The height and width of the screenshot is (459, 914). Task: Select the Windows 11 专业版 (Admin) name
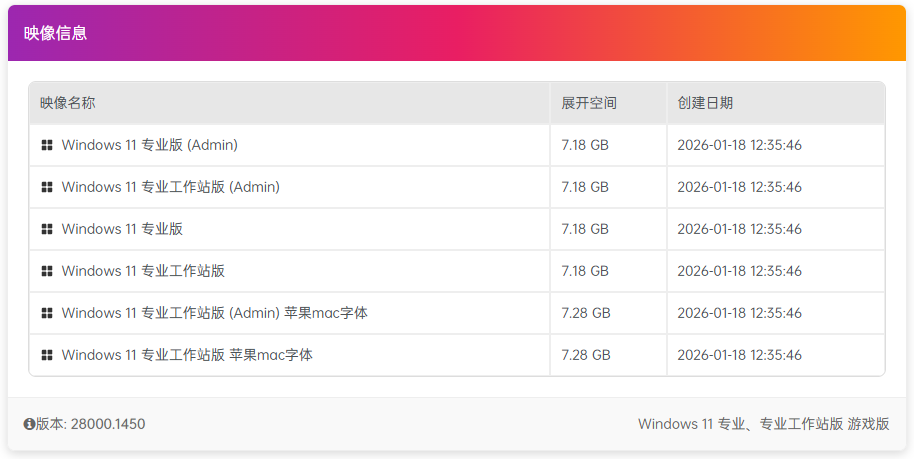[149, 145]
